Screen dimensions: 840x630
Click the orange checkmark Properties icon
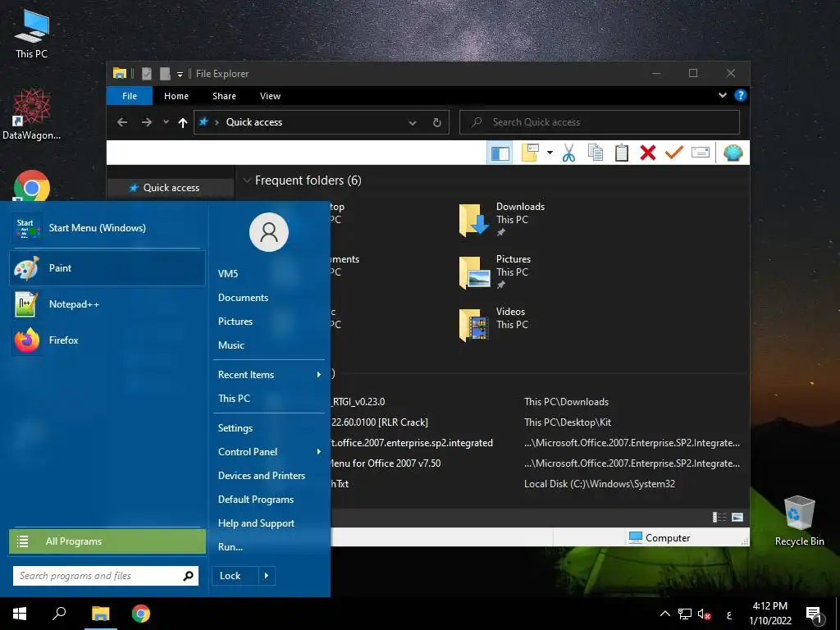(x=674, y=153)
